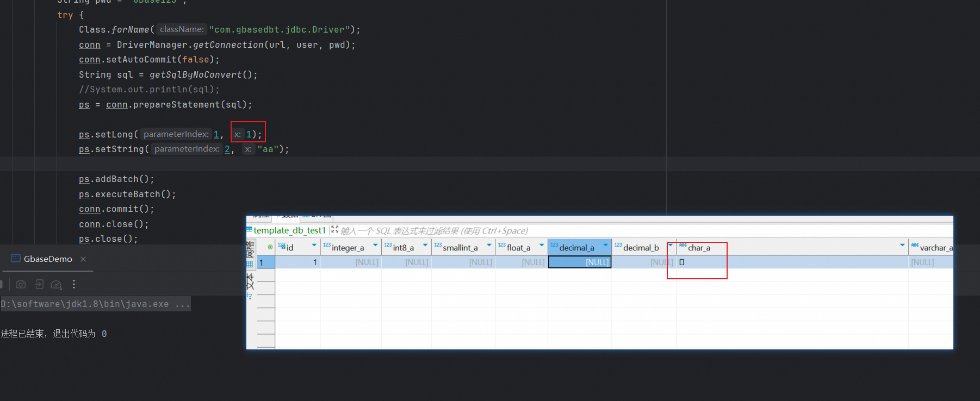Screen dimensions: 980x401
Task: Click the ps.close() line
Action: 108,239
